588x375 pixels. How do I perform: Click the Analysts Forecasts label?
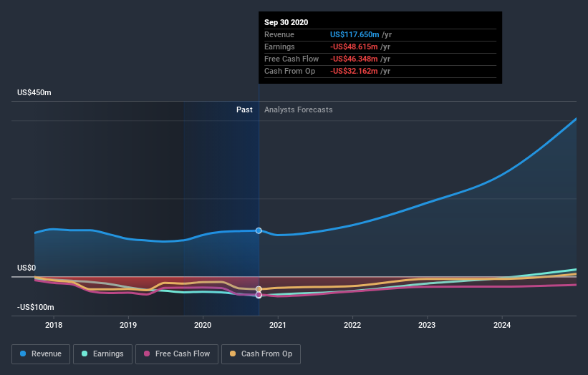[299, 109]
